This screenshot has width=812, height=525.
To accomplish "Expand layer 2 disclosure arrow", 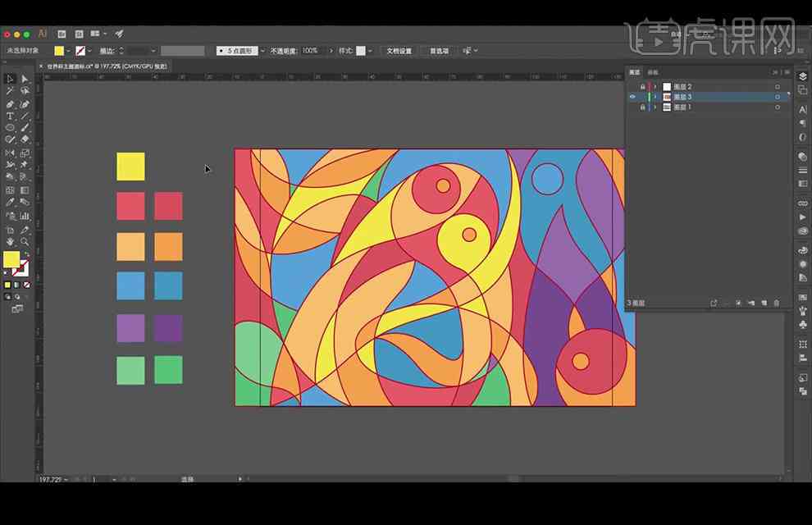I will [x=655, y=87].
